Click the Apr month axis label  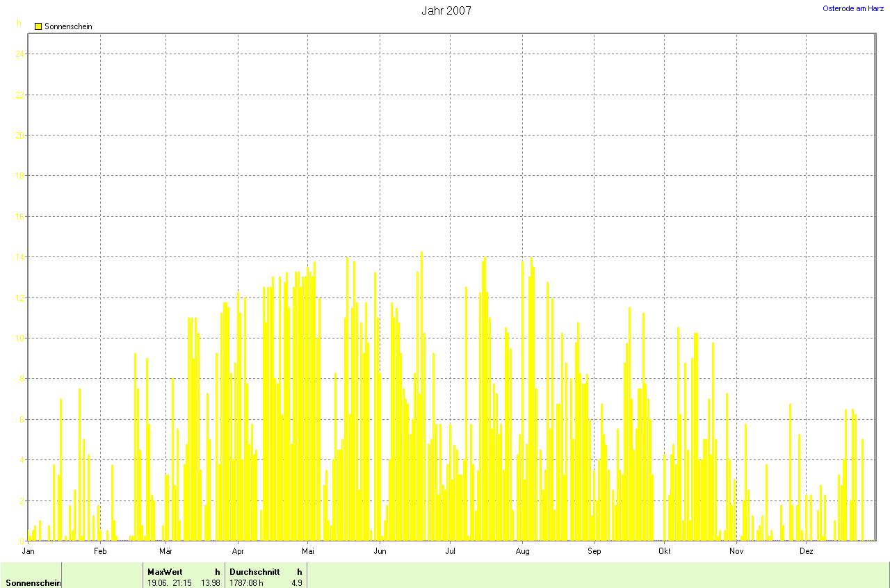point(238,551)
